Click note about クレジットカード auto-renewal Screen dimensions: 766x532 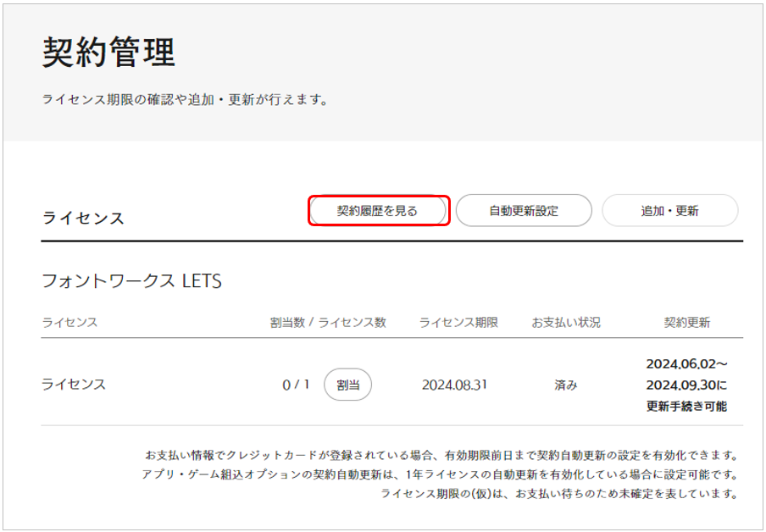441,455
